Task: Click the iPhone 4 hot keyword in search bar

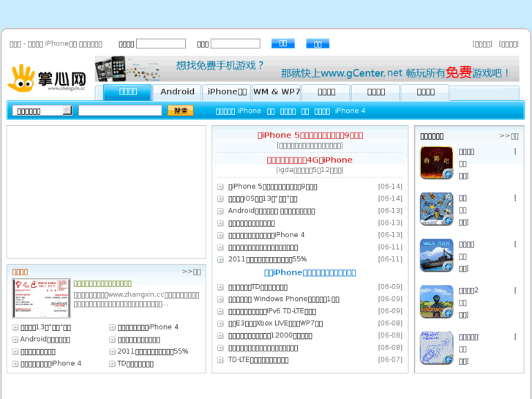Action: 350,111
